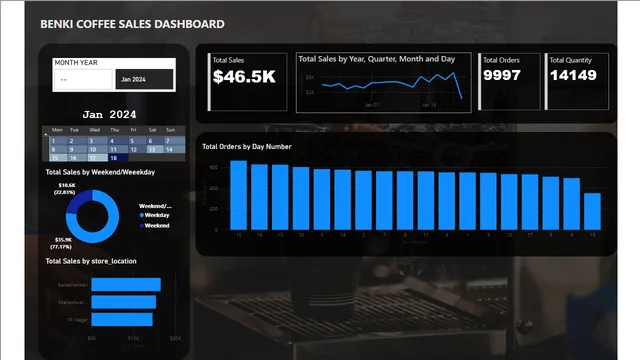Click the 'Total Orders by Day Number' title
Screen dimensions: 640x360
[x=247, y=147]
